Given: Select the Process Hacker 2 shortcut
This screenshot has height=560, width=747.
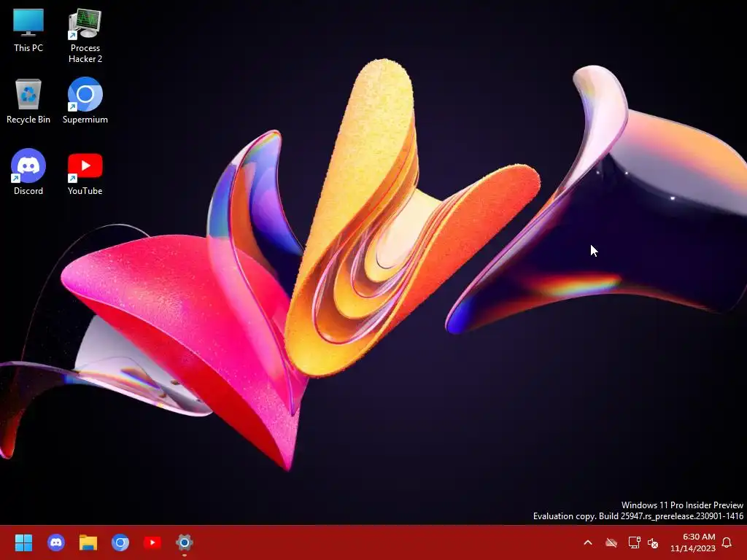Looking at the screenshot, I should [x=85, y=36].
